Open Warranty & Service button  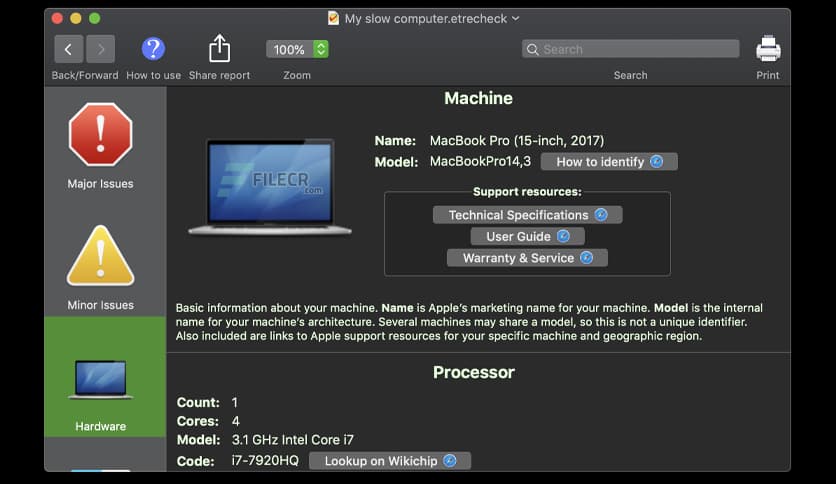pyautogui.click(x=527, y=258)
